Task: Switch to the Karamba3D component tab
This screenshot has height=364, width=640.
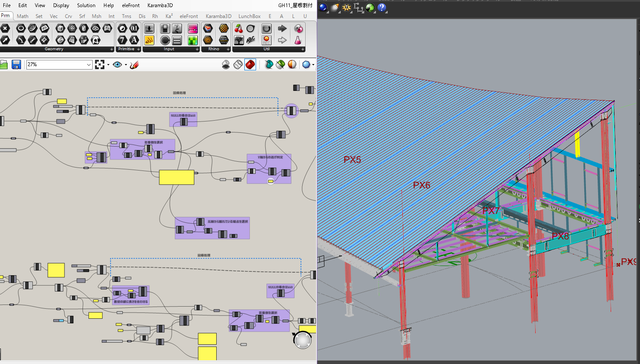Action: [218, 16]
